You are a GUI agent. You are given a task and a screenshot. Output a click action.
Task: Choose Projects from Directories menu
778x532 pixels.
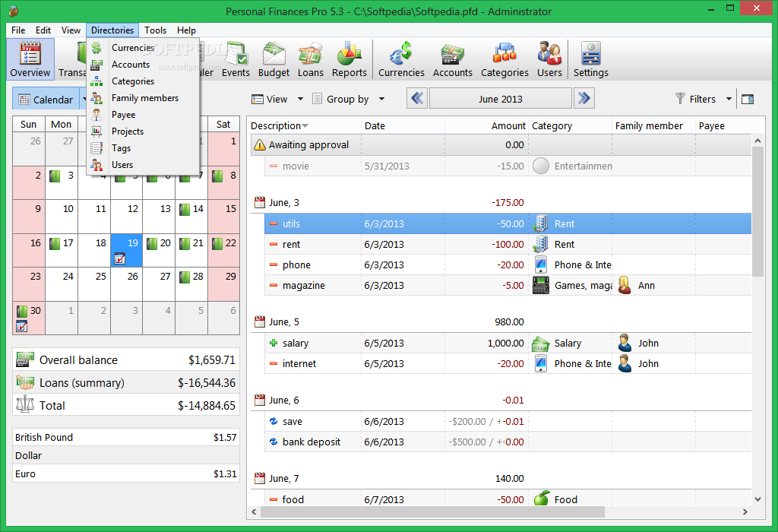(x=143, y=131)
